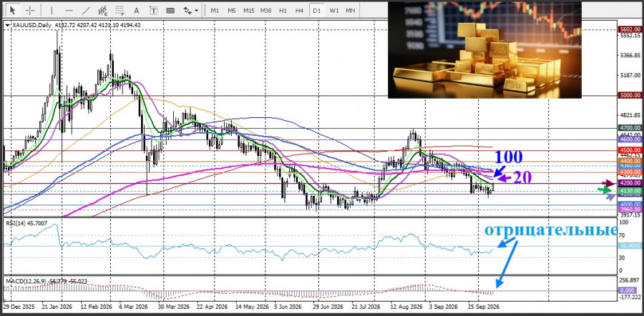Click the MACD axis value -177.222
The image size is (644, 316).
coord(631,297)
